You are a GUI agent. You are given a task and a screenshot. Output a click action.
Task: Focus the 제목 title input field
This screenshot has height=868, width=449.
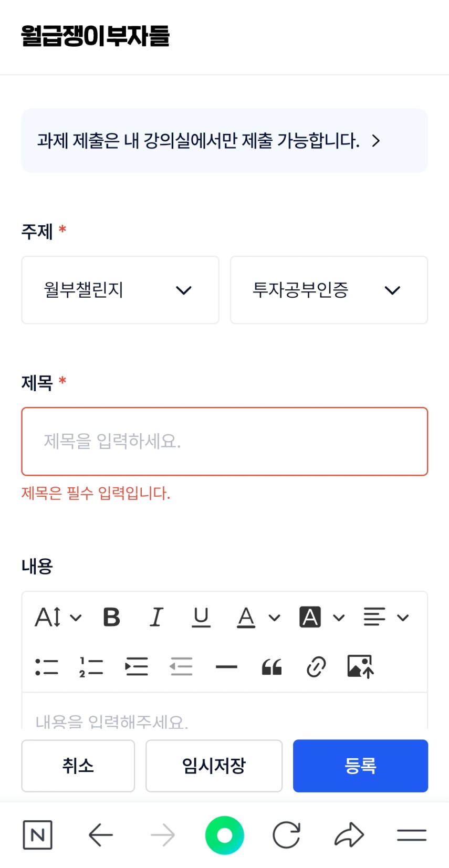[x=225, y=442]
